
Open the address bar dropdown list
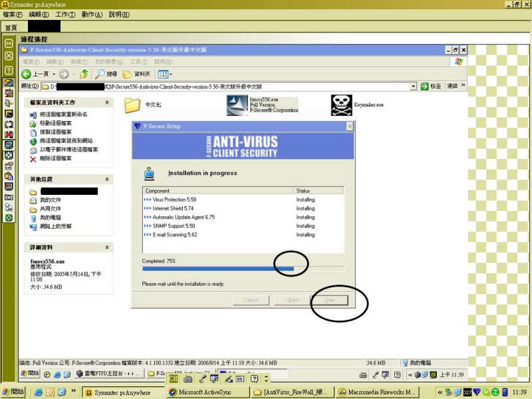click(x=413, y=86)
